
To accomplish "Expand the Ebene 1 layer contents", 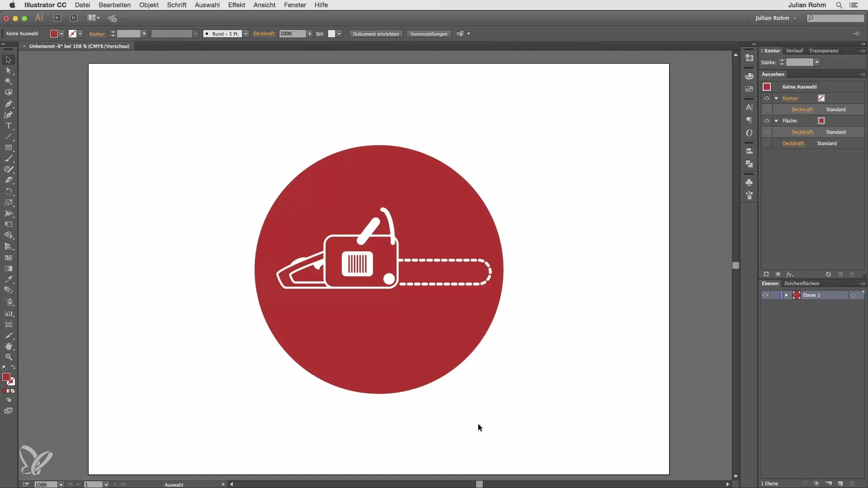I will pyautogui.click(x=787, y=295).
